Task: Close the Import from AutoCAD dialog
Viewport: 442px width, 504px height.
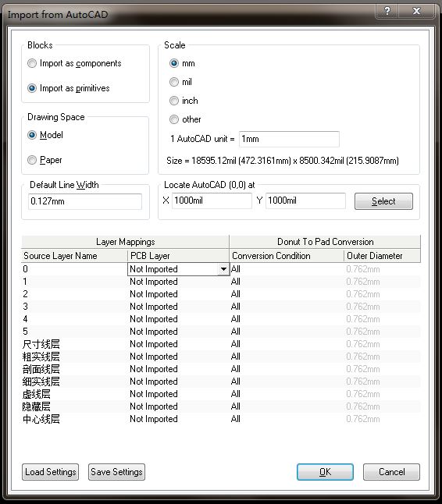Action: click(x=416, y=11)
